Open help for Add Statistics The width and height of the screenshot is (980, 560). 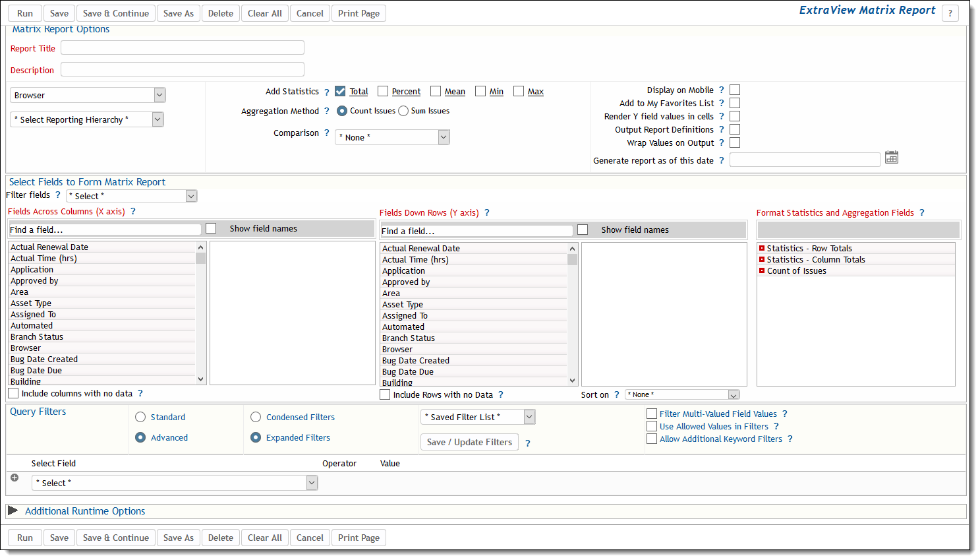[x=326, y=92]
